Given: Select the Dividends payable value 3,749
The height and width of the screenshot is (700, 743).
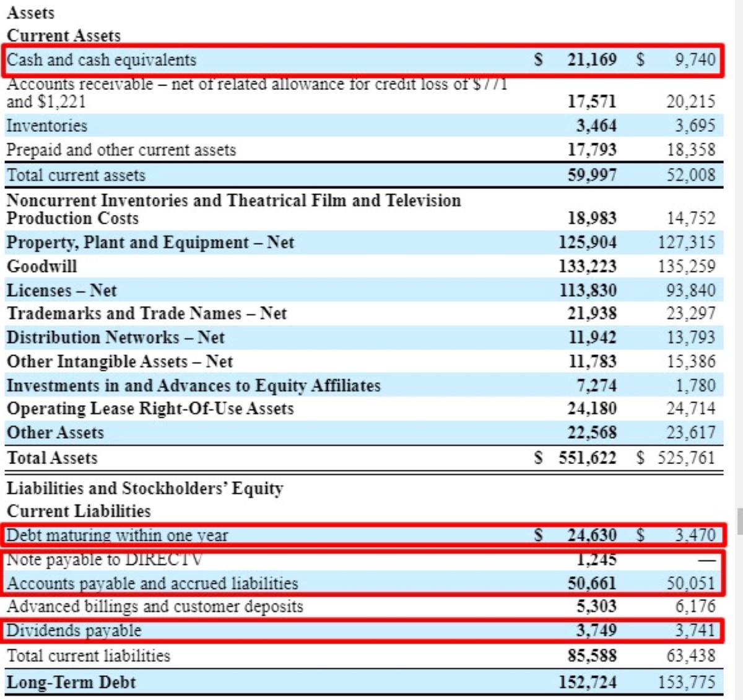Looking at the screenshot, I should point(596,631).
